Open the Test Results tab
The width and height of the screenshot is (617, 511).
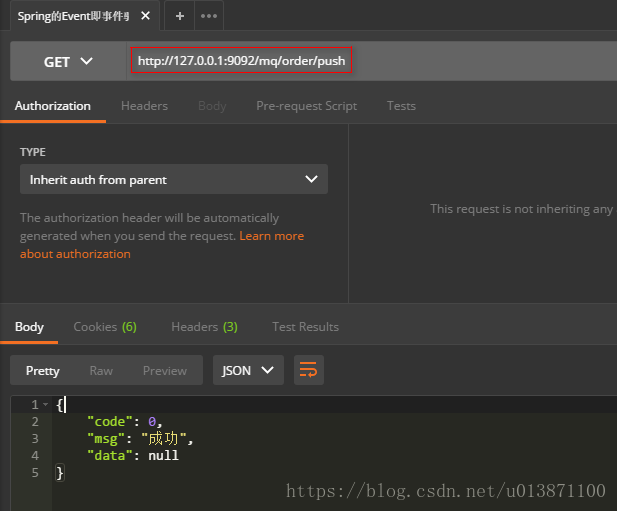click(x=305, y=327)
